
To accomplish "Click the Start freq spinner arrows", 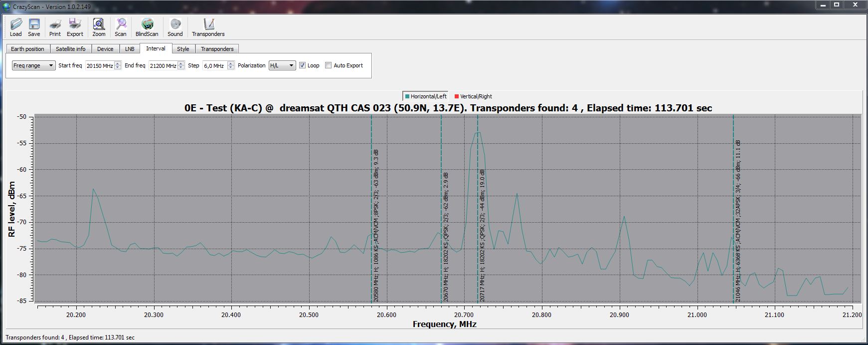I will (x=118, y=65).
